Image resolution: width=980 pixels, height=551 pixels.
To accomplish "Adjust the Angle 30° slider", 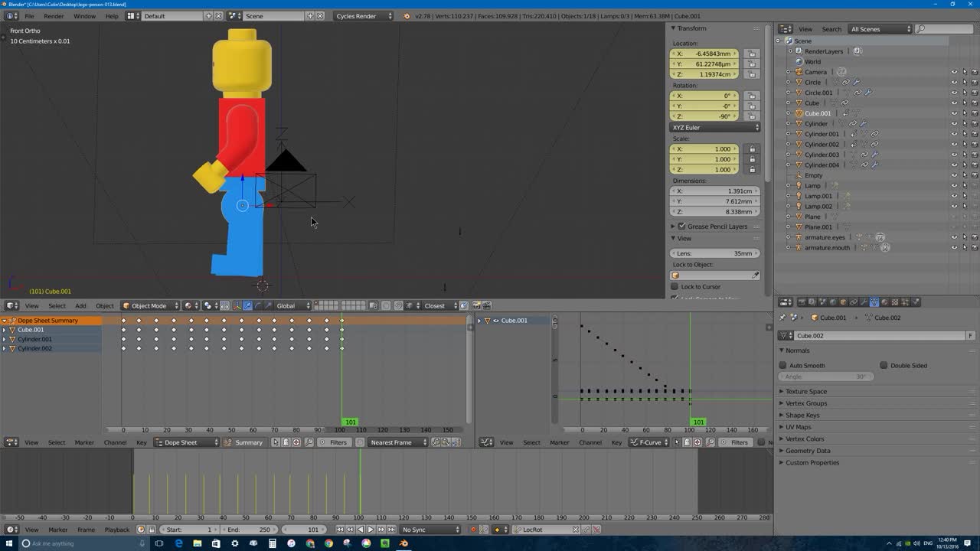I will [x=826, y=377].
